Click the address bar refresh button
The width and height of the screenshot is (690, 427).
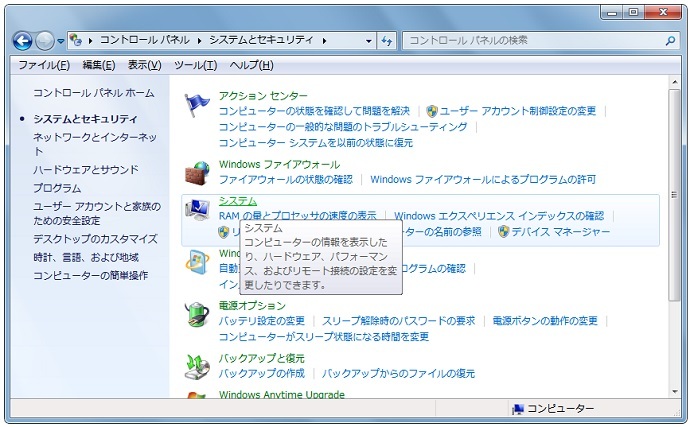click(x=387, y=41)
